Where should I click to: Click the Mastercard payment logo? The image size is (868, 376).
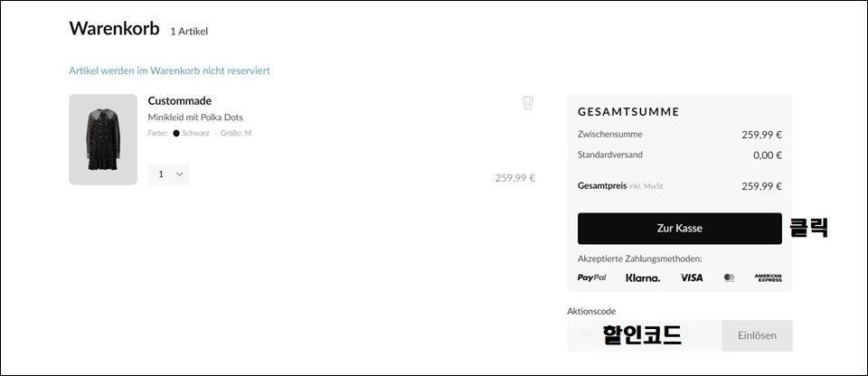(x=729, y=277)
